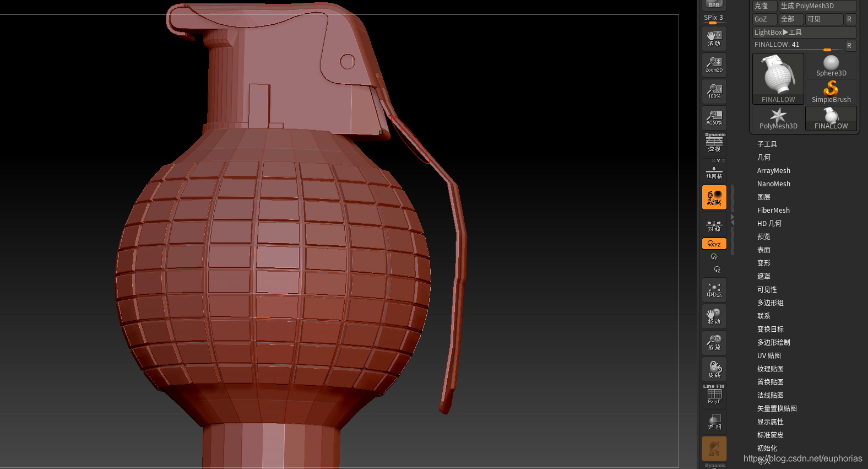
Task: Adjust the SPix 3 slider
Action: pos(714,19)
